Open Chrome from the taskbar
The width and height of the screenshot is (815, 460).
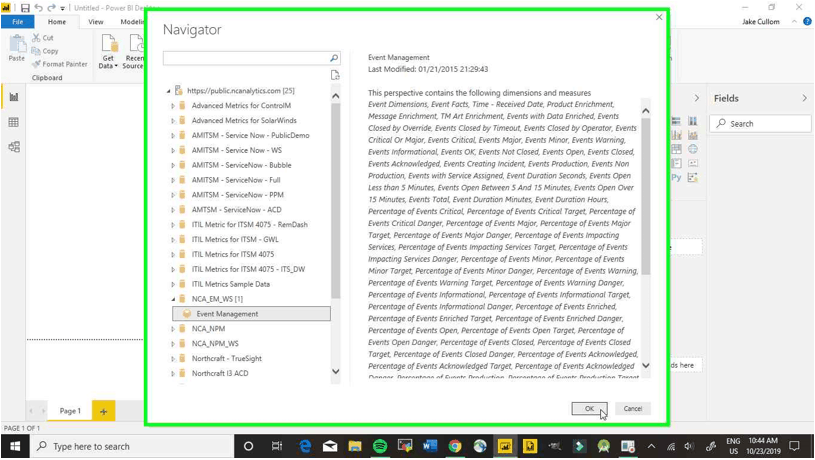[455, 446]
